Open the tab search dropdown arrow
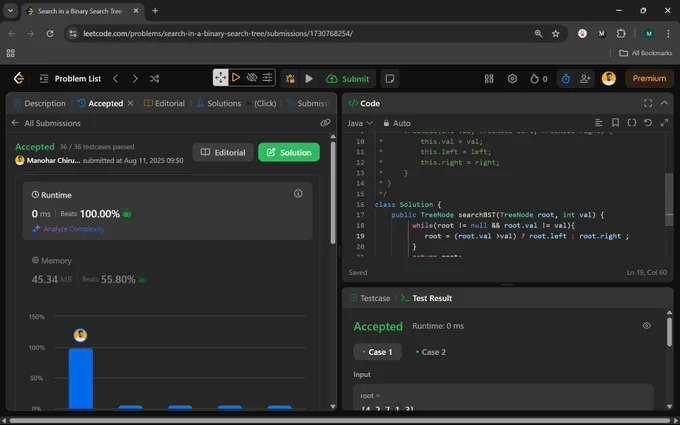 tap(10, 11)
